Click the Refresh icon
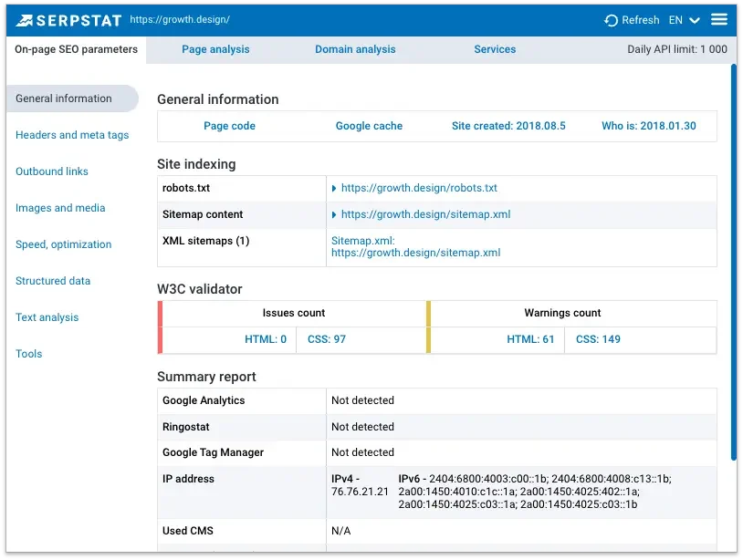Screen dimensions: 743x560 click(x=610, y=19)
